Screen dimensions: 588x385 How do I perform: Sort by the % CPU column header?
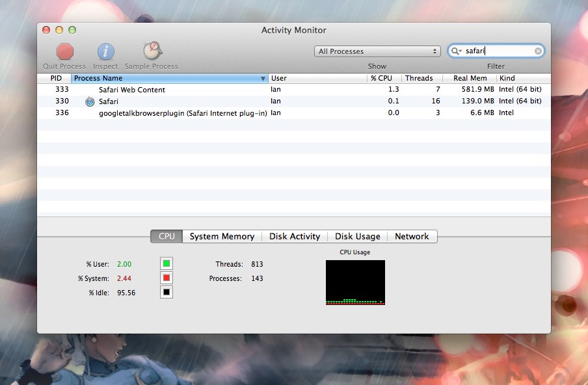(x=384, y=78)
